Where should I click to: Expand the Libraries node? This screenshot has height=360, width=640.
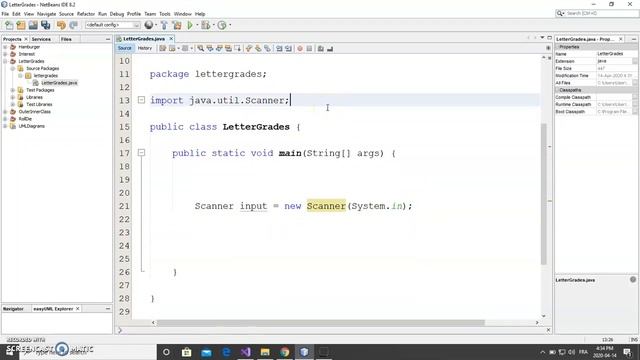13,97
